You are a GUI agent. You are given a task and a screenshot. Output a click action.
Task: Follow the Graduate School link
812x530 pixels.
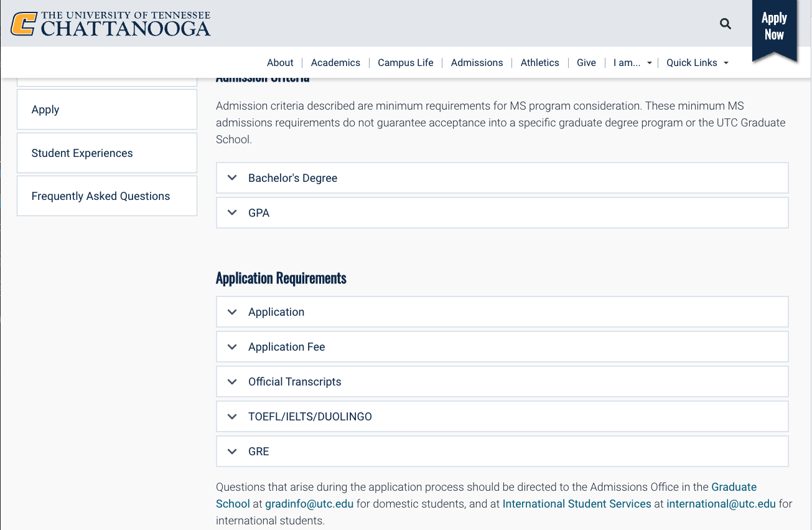(734, 487)
